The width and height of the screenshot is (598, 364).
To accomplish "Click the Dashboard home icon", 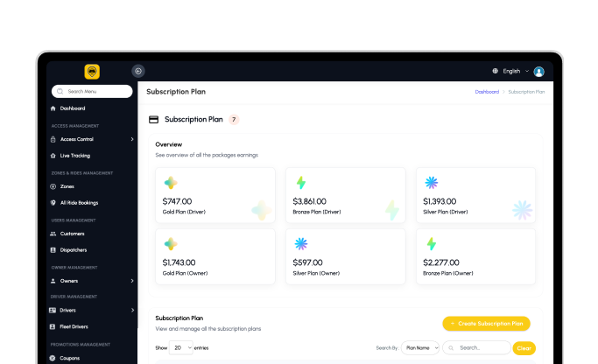I will click(x=53, y=108).
